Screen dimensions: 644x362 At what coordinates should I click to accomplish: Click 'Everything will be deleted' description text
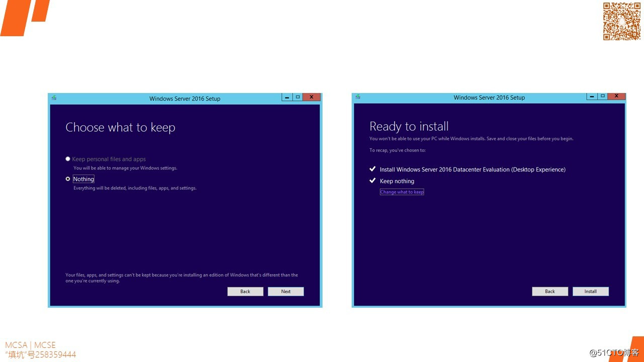pos(135,188)
